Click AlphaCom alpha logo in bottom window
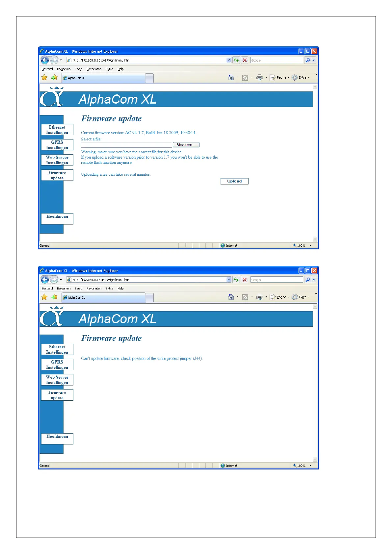This screenshot has width=392, height=554. tap(52, 316)
